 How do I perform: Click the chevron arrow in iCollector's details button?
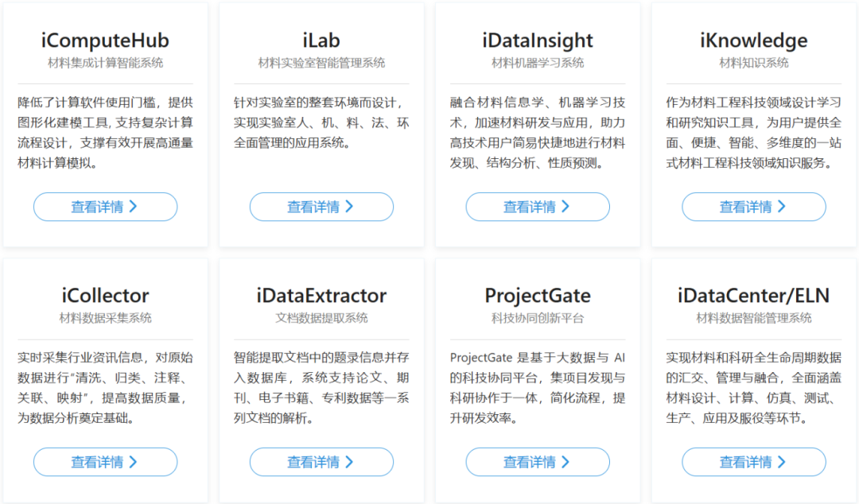tap(133, 462)
